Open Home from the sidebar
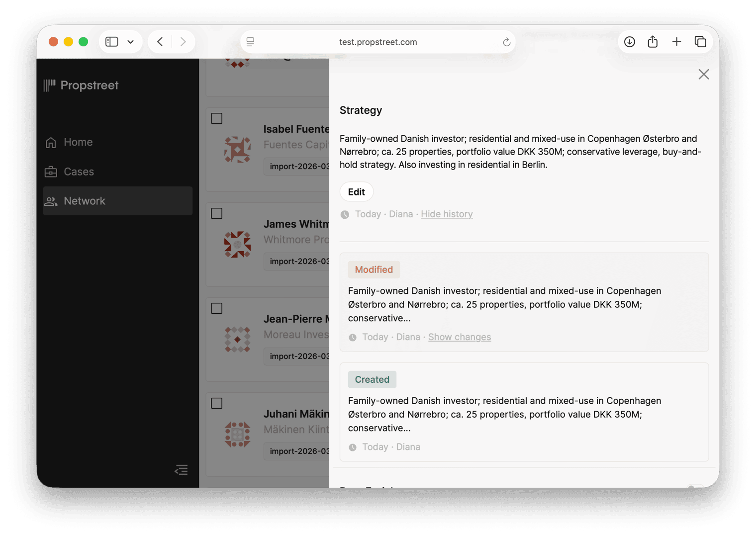 (x=118, y=142)
